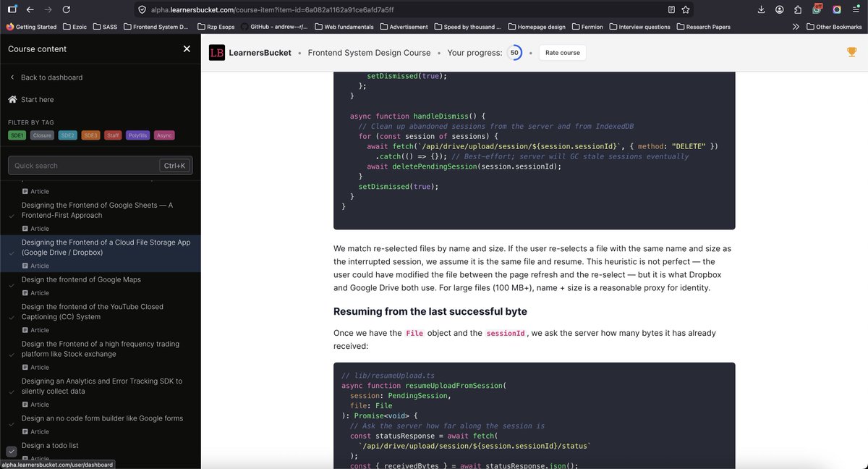Click the browser forward arrow
Screen dimensions: 868x469
[x=48, y=10]
